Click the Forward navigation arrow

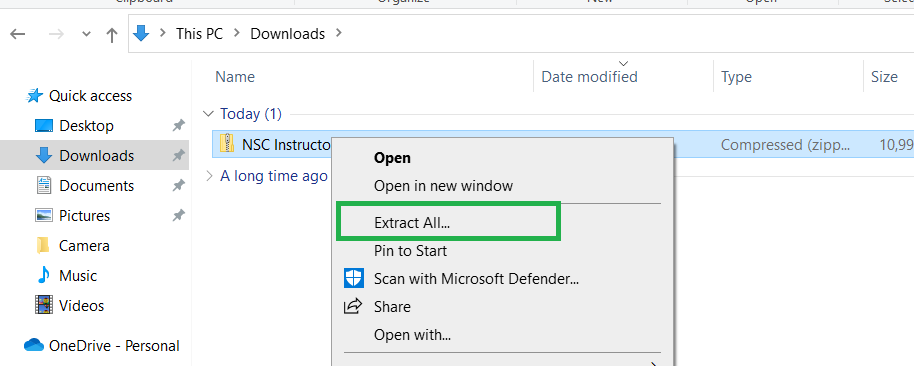pos(56,34)
